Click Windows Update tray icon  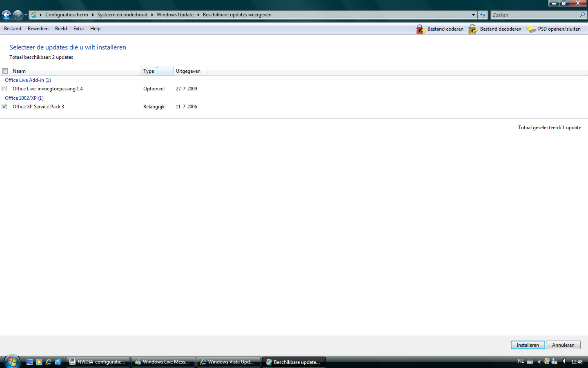click(x=546, y=361)
